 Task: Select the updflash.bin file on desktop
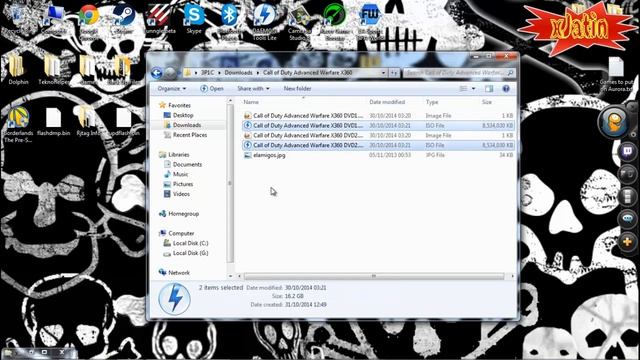pyautogui.click(x=123, y=122)
